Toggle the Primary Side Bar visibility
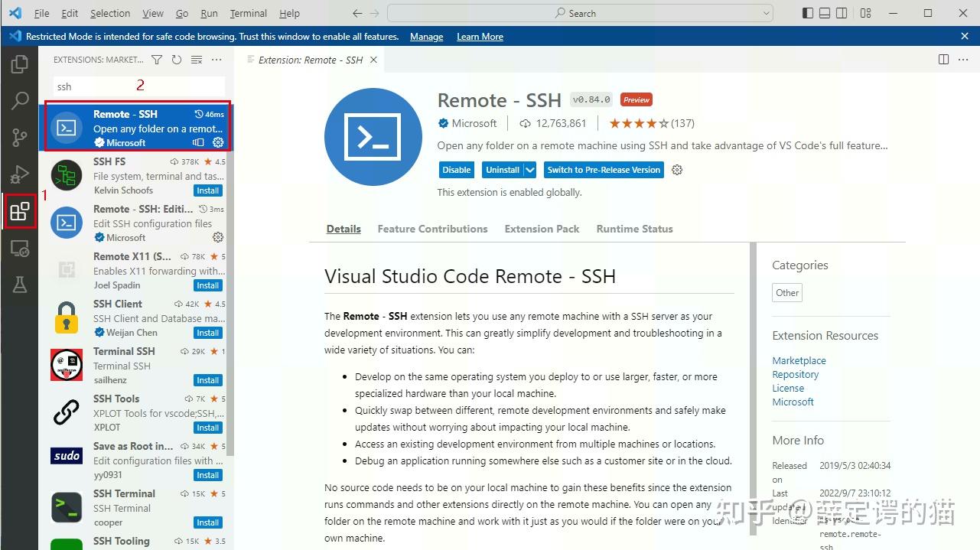Screen dimensions: 980x550 (x=807, y=13)
